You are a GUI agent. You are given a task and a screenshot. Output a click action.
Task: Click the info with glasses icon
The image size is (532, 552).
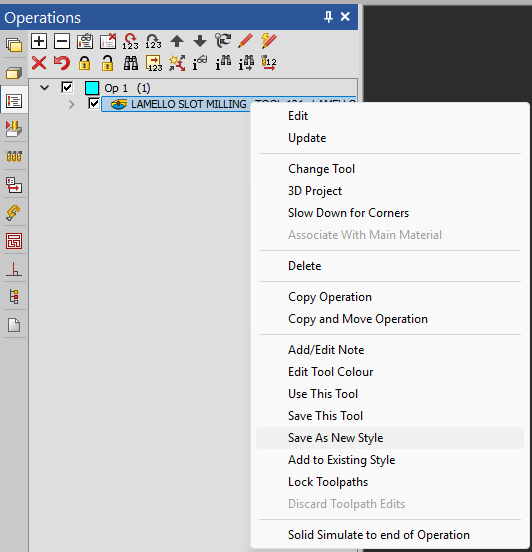tap(200, 63)
